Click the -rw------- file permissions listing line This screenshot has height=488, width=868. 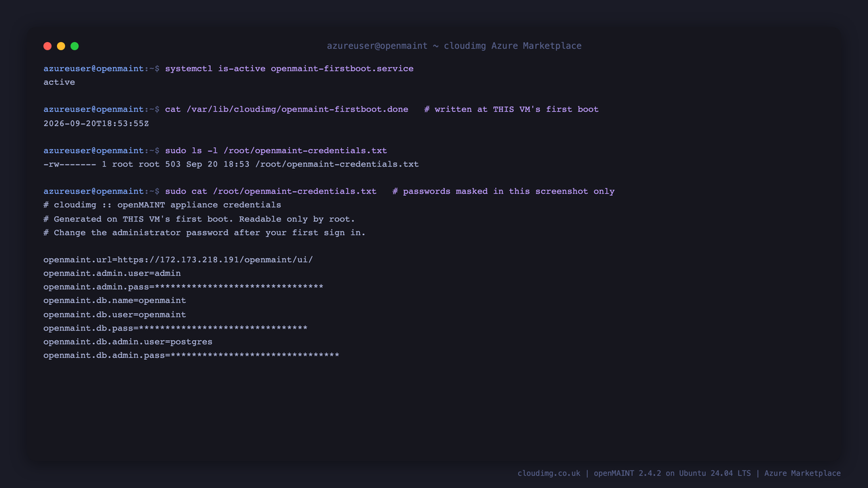click(231, 164)
